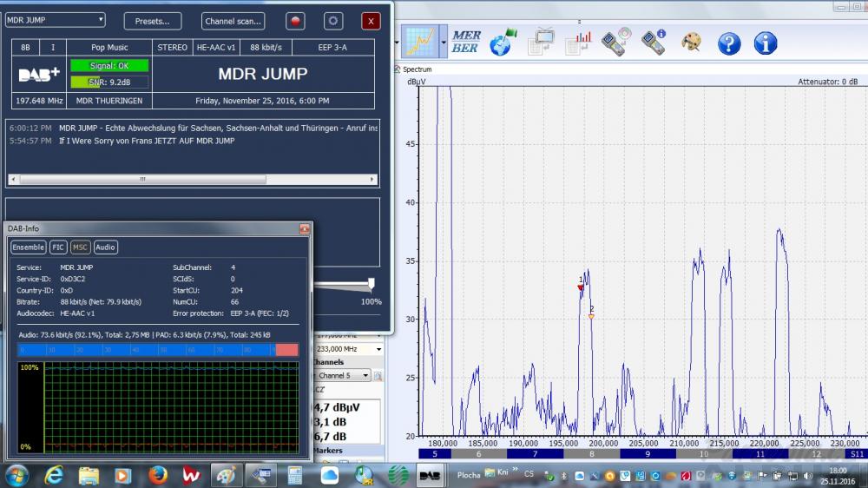Click spectrum marker 1 red triangle
The image size is (868, 488).
pos(580,288)
